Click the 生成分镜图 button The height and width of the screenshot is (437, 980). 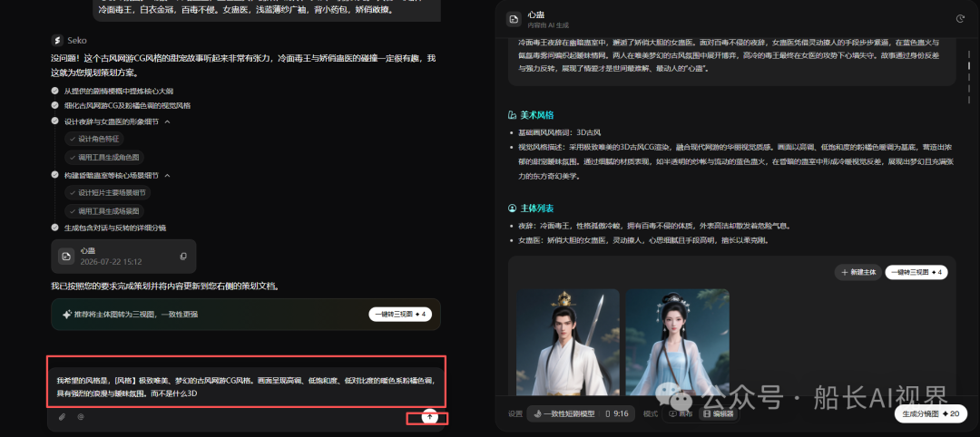click(931, 413)
